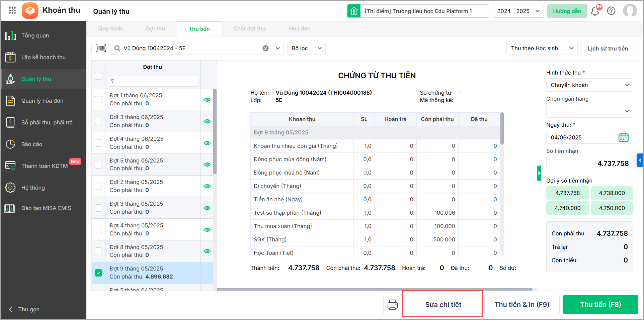Click the Sửa chi tiết button
Screen dimensions: 644x320
(x=443, y=305)
